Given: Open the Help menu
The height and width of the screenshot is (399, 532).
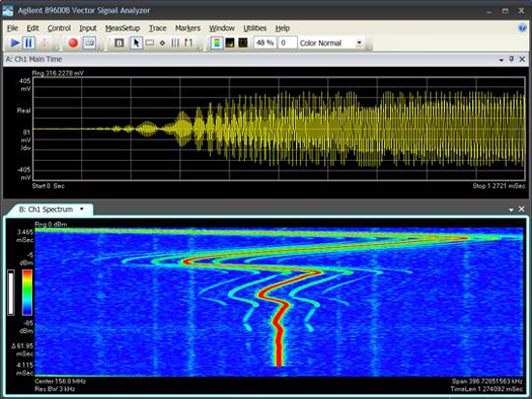Looking at the screenshot, I should click(x=282, y=28).
